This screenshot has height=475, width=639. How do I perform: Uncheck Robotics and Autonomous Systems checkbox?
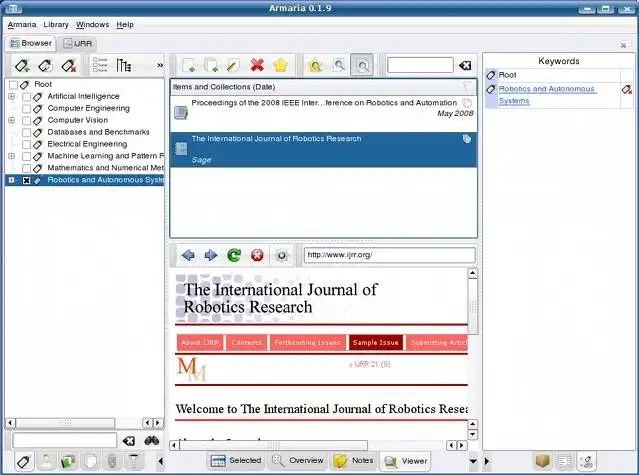[x=26, y=180]
